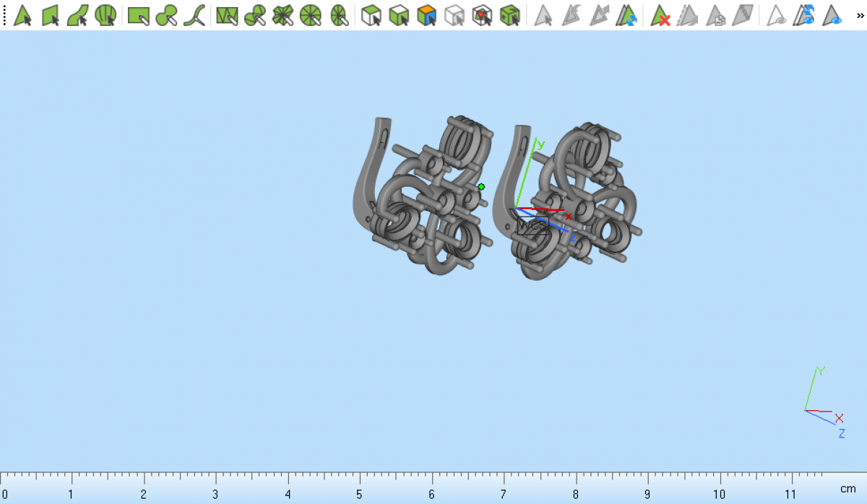Click the cube with red triangle icon
The width and height of the screenshot is (867, 504).
[482, 14]
